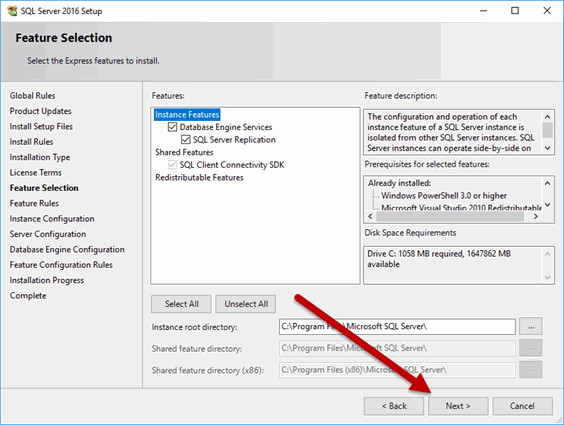This screenshot has width=564, height=425.
Task: Click the Complete step
Action: pyautogui.click(x=28, y=296)
